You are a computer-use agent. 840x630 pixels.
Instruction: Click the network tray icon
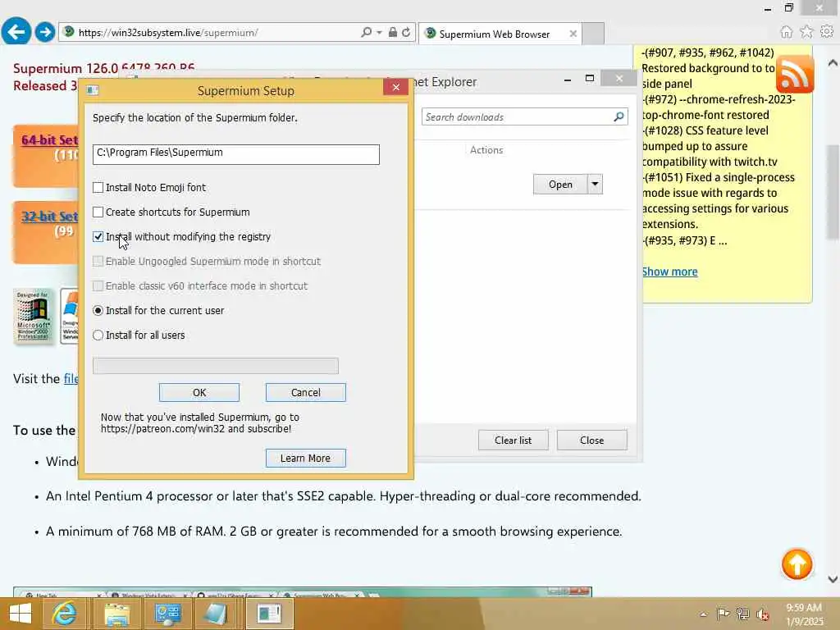(x=743, y=614)
